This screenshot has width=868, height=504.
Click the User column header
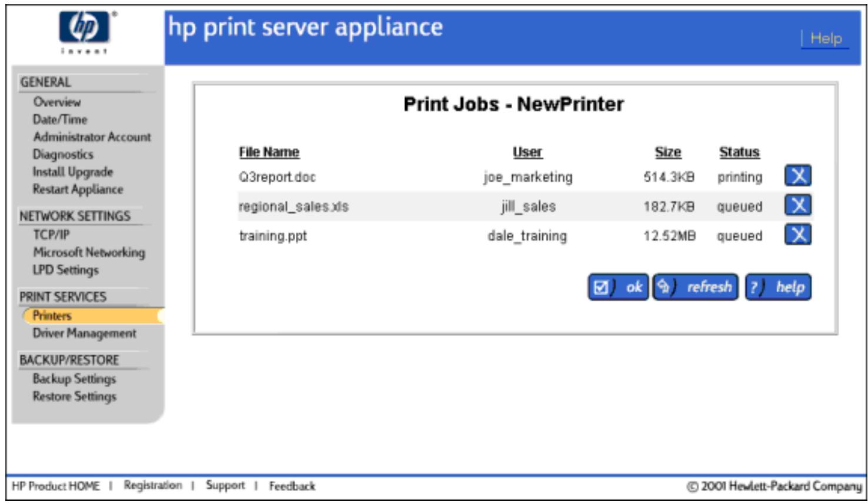point(527,152)
